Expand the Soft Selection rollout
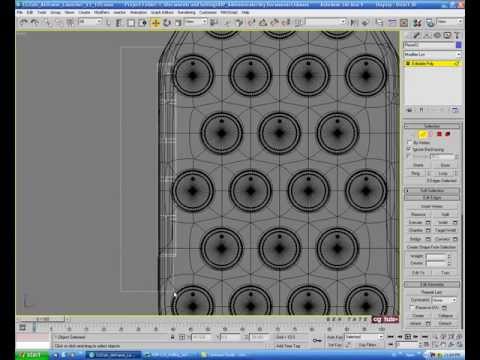 [x=432, y=190]
